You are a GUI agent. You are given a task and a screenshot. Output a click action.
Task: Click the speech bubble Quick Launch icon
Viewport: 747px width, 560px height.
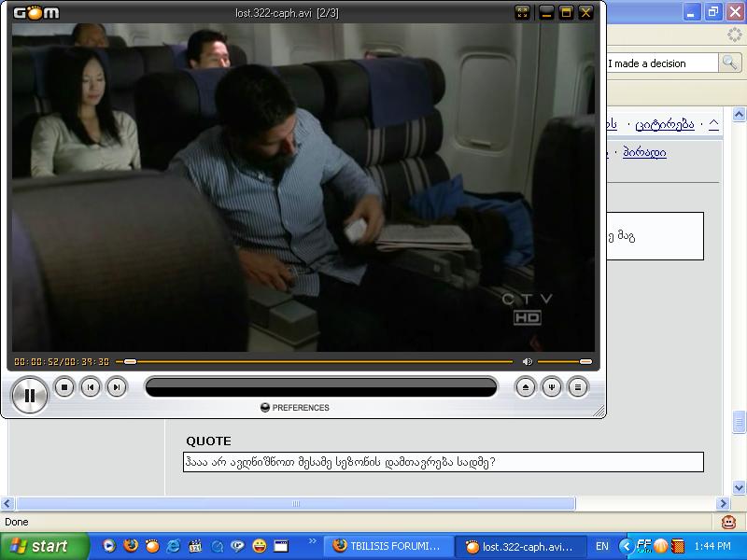[238, 546]
